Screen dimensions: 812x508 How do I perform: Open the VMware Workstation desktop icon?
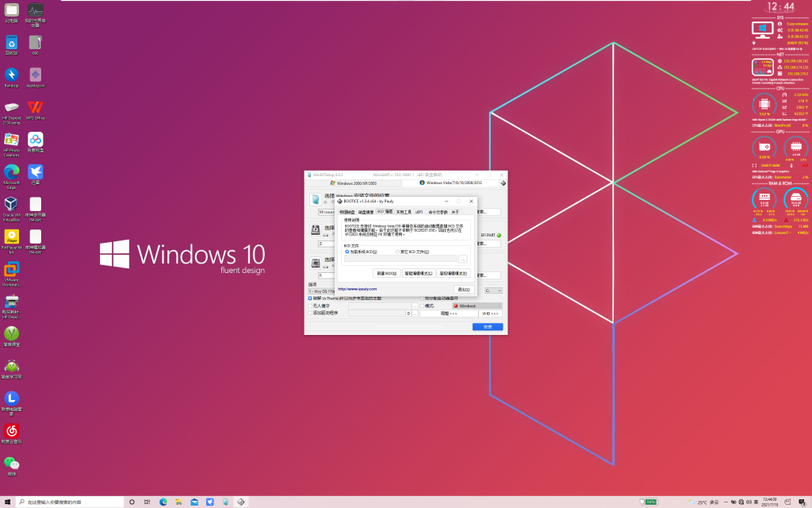11,274
